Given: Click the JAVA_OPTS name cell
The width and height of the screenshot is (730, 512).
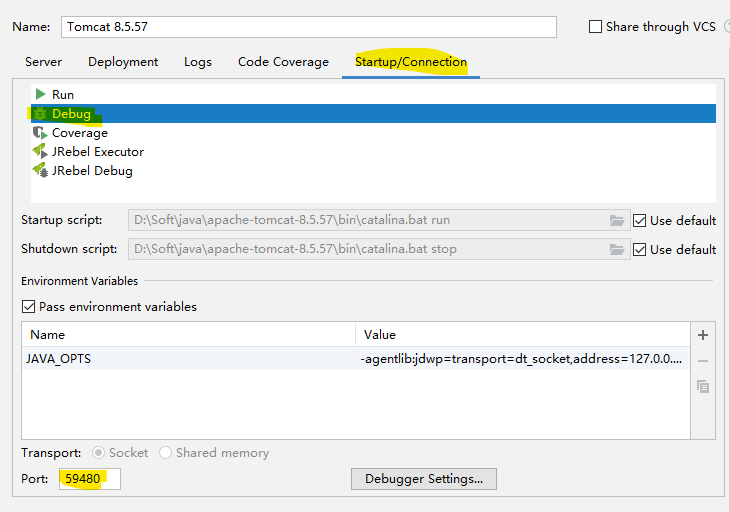Looking at the screenshot, I should [x=189, y=359].
